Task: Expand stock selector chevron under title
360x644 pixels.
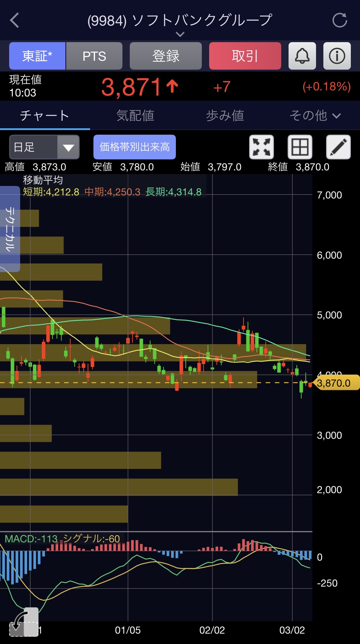Action: click(180, 34)
